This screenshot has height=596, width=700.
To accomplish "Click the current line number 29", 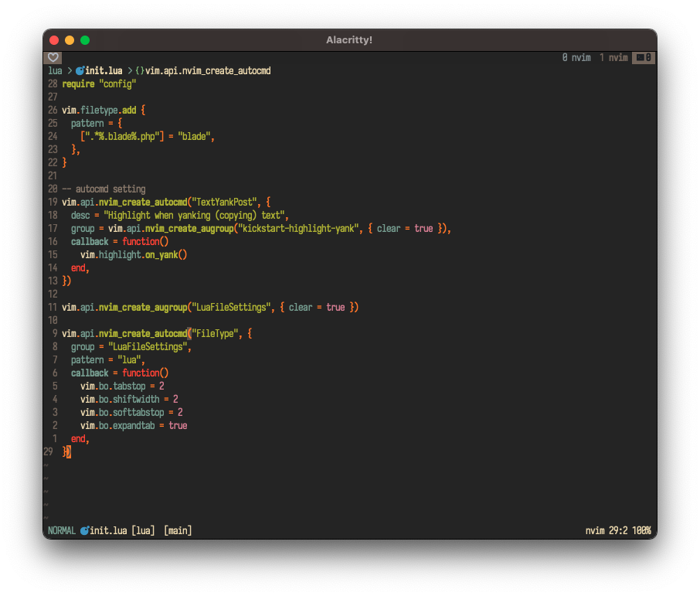I will tap(48, 451).
